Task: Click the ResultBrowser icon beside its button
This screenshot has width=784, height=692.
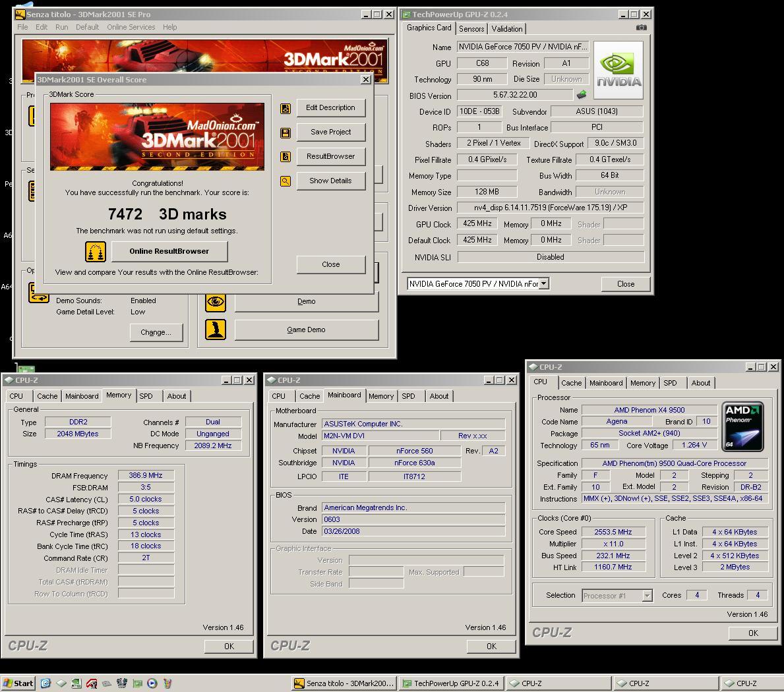Action: click(285, 157)
